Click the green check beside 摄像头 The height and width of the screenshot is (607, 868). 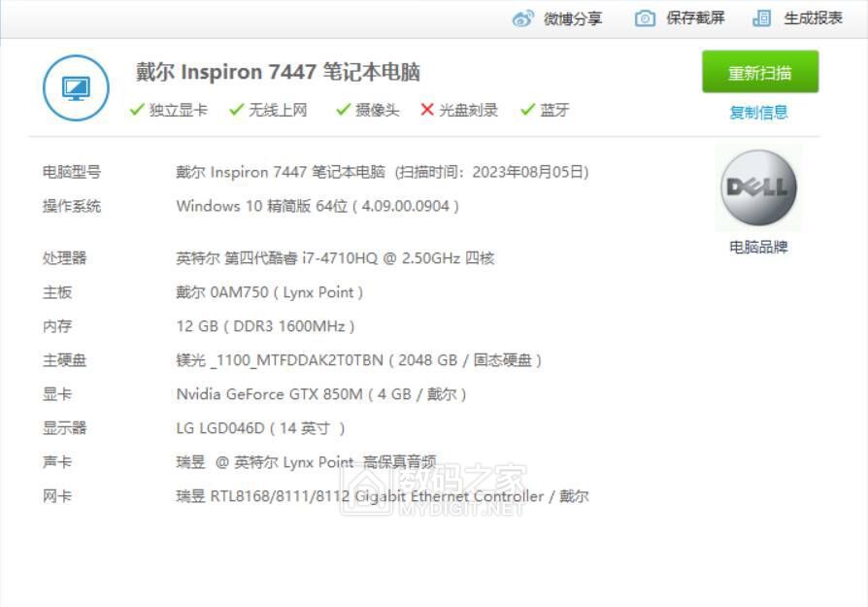[343, 110]
